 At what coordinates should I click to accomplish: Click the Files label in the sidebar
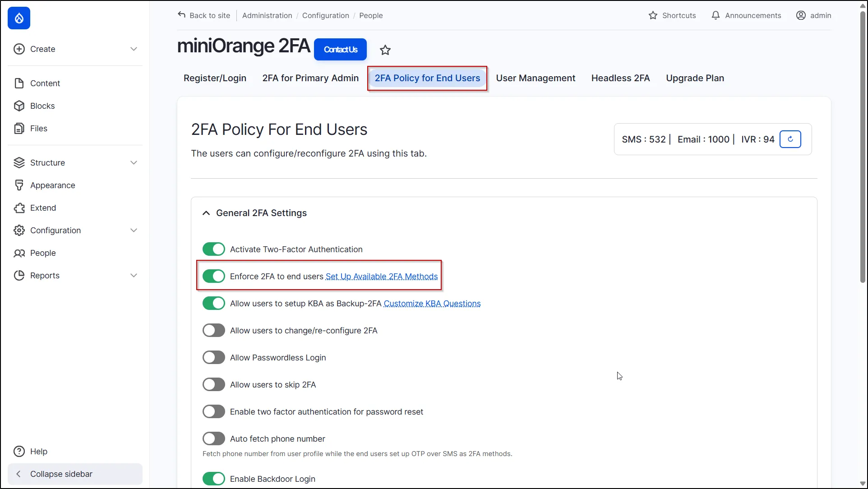(x=39, y=129)
